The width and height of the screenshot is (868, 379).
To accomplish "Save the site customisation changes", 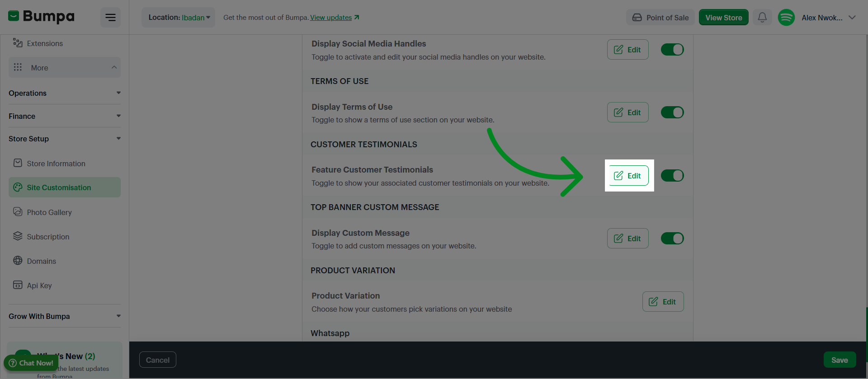I will point(840,360).
